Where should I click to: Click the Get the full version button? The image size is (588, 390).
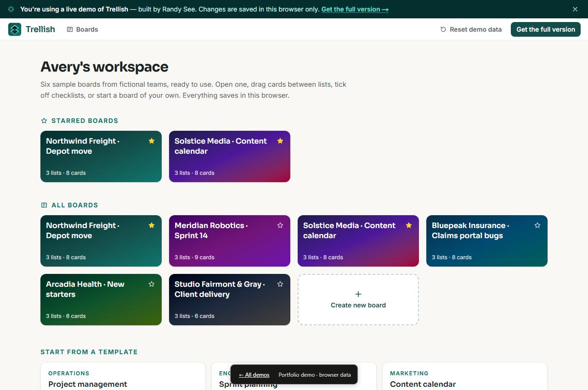click(546, 29)
